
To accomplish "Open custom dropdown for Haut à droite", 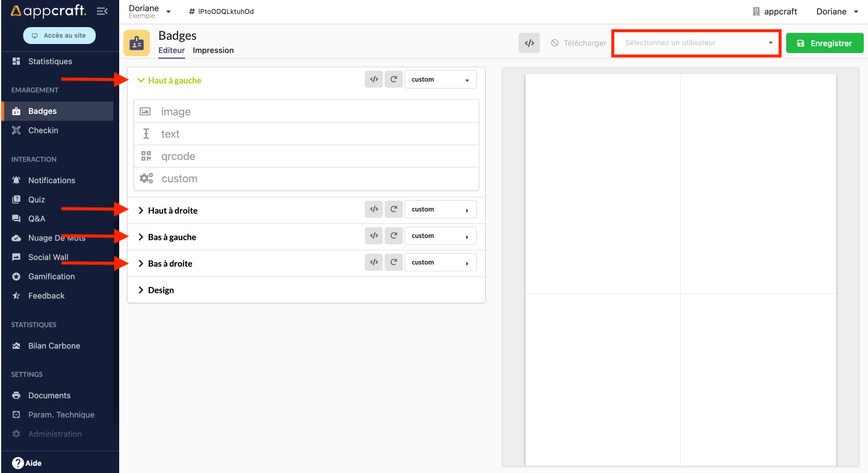I will tap(441, 209).
